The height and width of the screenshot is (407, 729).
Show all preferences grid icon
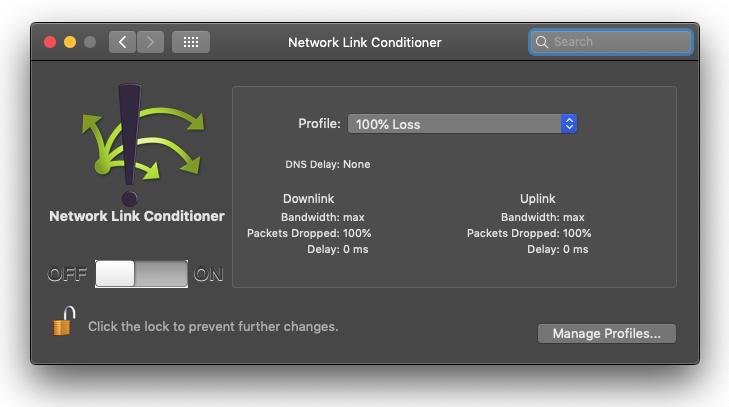[191, 42]
